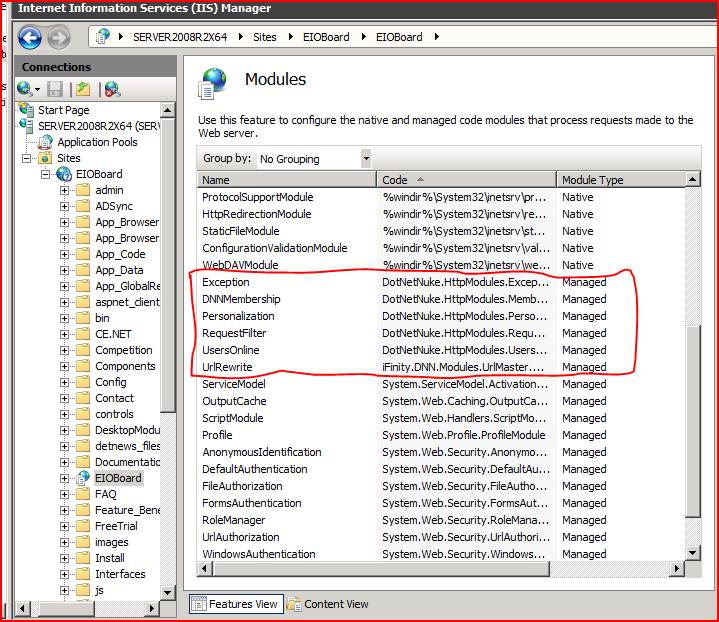Viewport: 719px width, 622px height.
Task: Switch to Content View tab
Action: [x=328, y=604]
